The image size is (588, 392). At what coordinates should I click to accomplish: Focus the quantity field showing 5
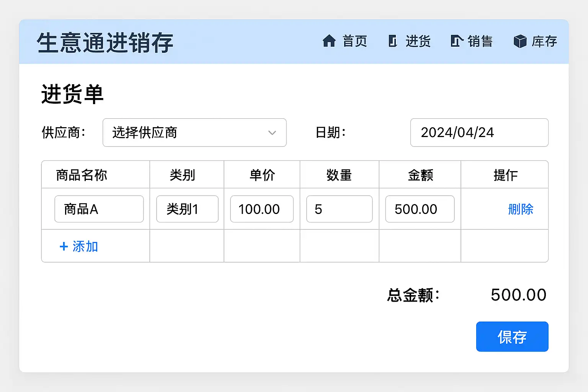point(339,209)
